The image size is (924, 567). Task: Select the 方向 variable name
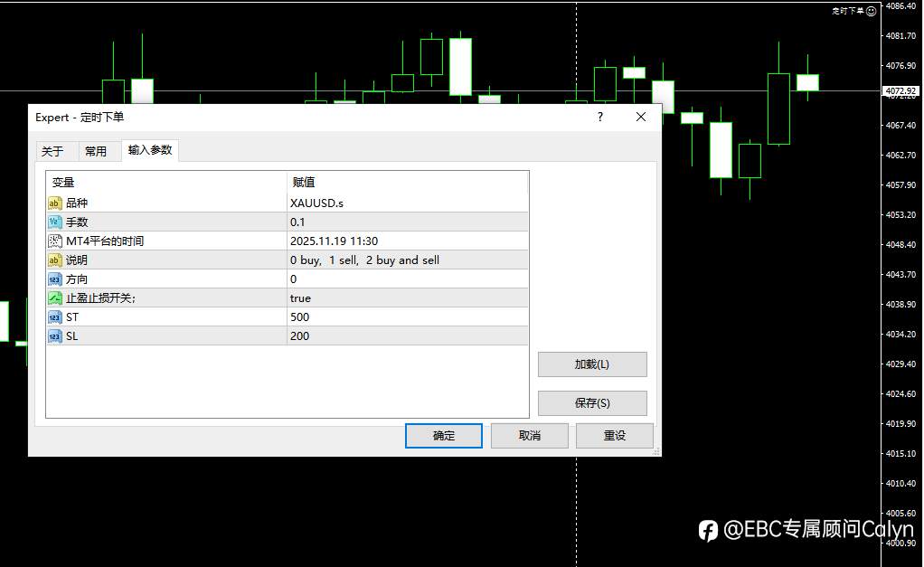coord(77,279)
